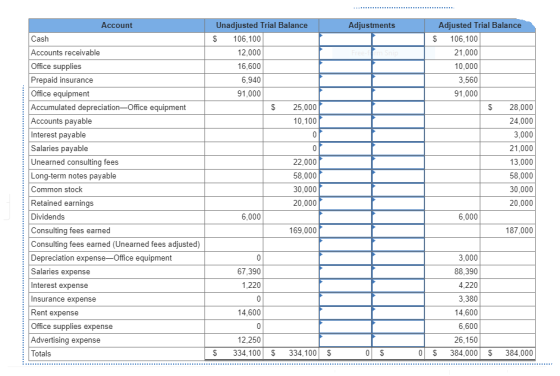Click the Unadjusted Trial Balance header

pos(261,25)
